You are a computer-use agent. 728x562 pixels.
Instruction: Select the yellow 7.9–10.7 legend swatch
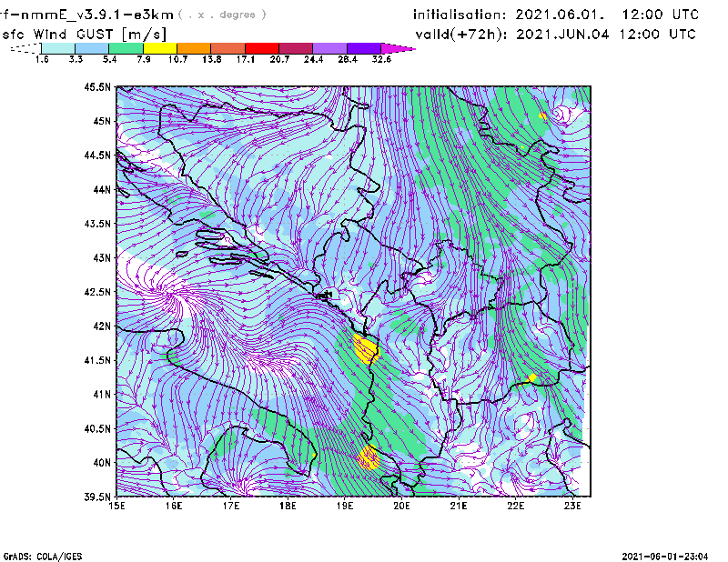[x=160, y=48]
